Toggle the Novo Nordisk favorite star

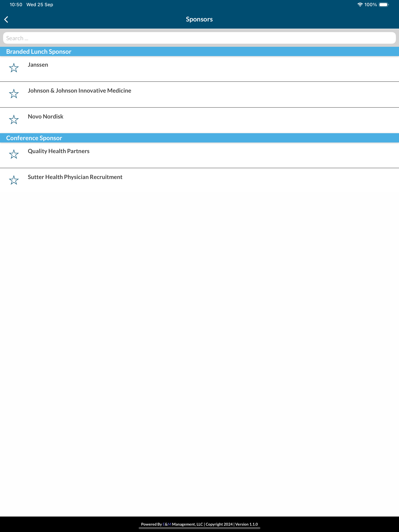pyautogui.click(x=14, y=119)
